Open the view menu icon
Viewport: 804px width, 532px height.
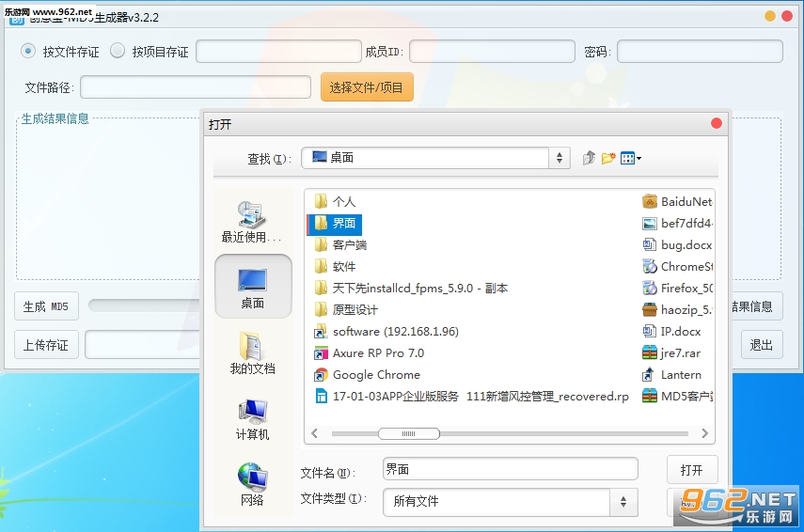[630, 158]
